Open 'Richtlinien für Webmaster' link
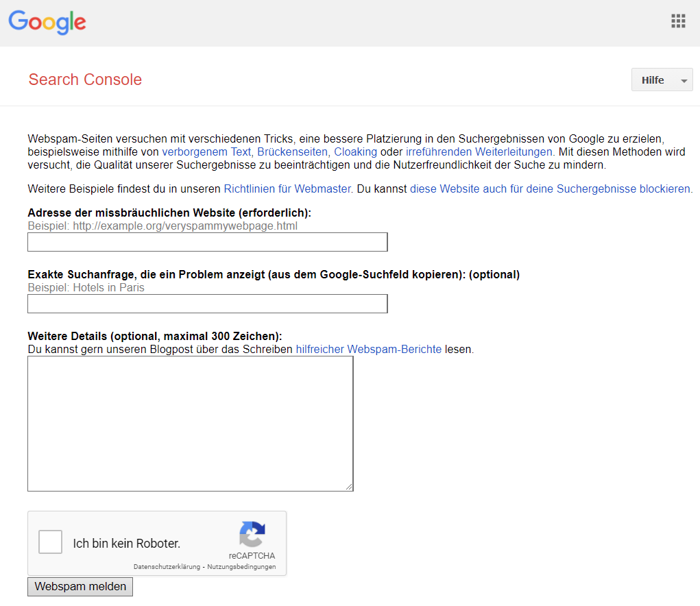 pos(287,189)
